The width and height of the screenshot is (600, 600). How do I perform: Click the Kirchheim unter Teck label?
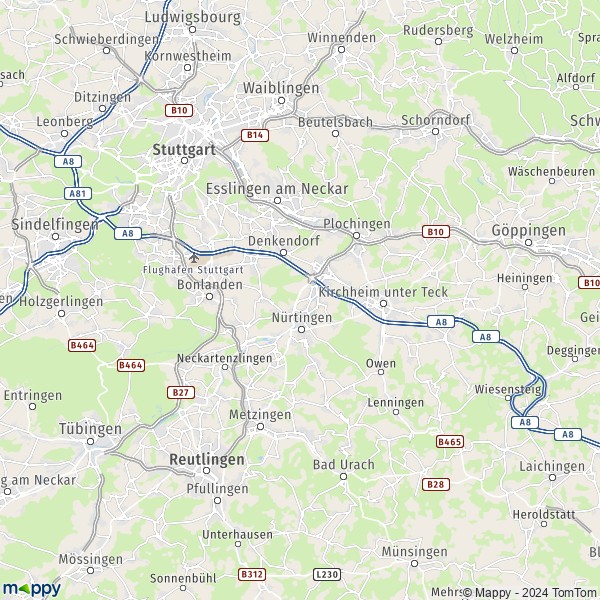[383, 292]
